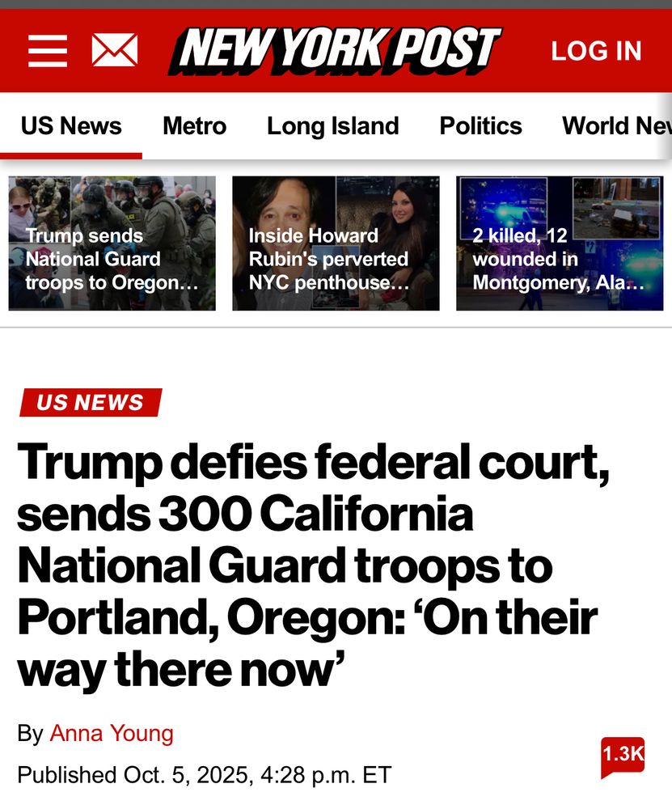The height and width of the screenshot is (809, 672).
Task: Open the Long Island section
Action: [x=332, y=126]
